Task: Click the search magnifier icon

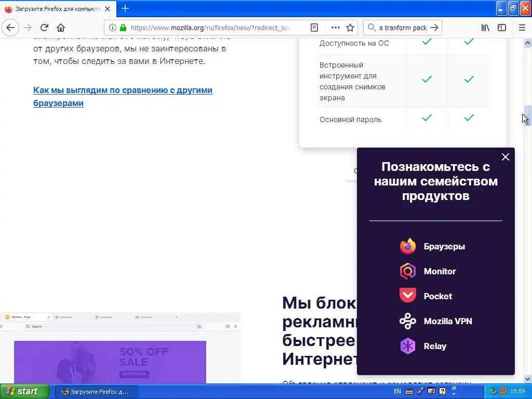Action: 372,28
